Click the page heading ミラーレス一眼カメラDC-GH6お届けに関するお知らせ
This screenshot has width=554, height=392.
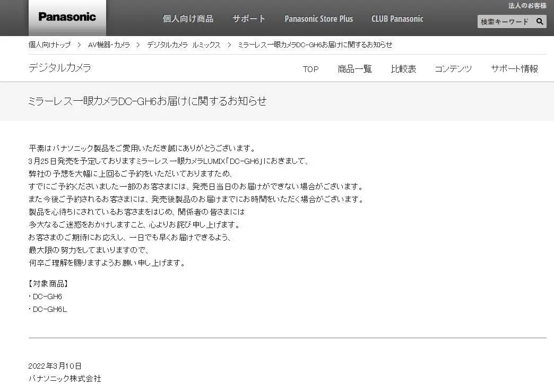148,101
